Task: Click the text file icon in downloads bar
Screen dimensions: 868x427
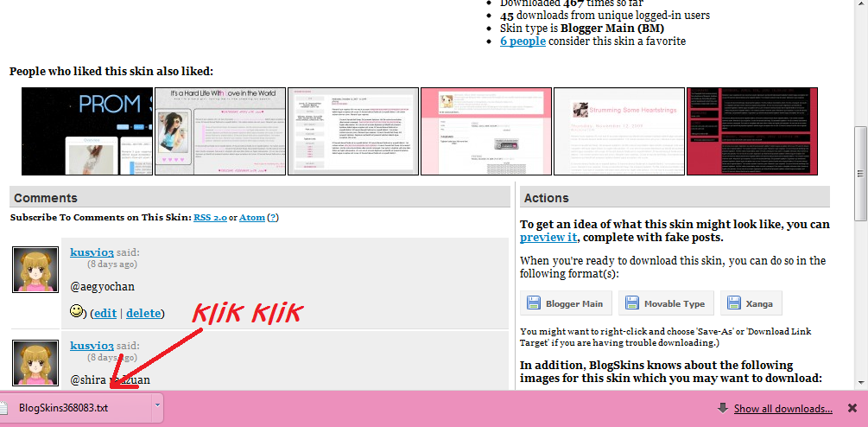Action: pos(4,409)
